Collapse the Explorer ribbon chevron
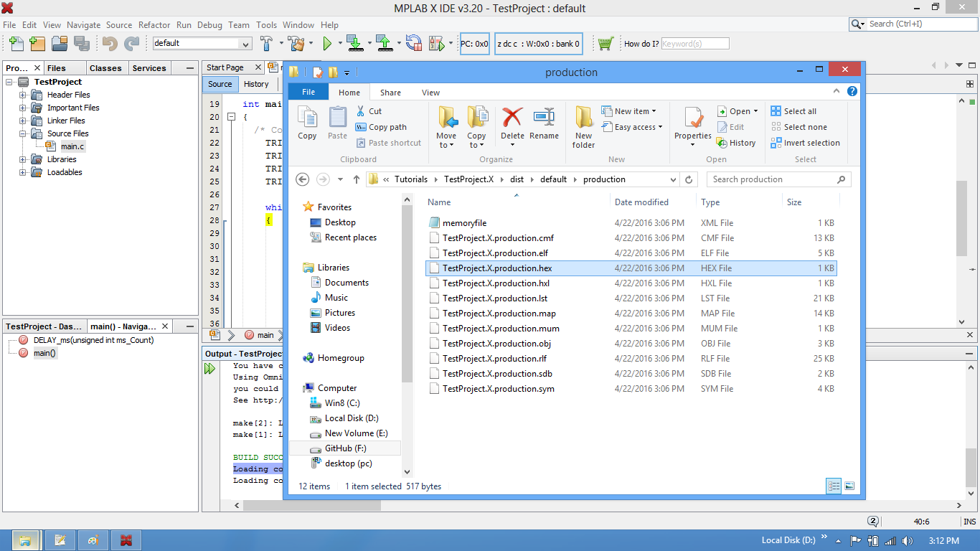980x551 pixels. 837,92
